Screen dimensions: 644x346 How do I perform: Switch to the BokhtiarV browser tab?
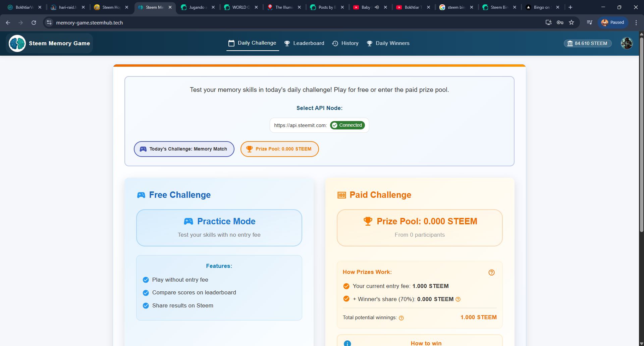pyautogui.click(x=24, y=7)
